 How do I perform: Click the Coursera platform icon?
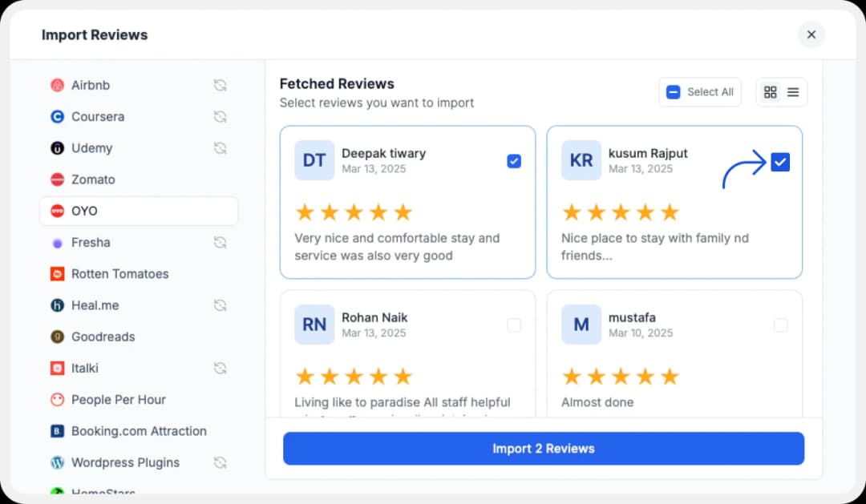coord(57,116)
